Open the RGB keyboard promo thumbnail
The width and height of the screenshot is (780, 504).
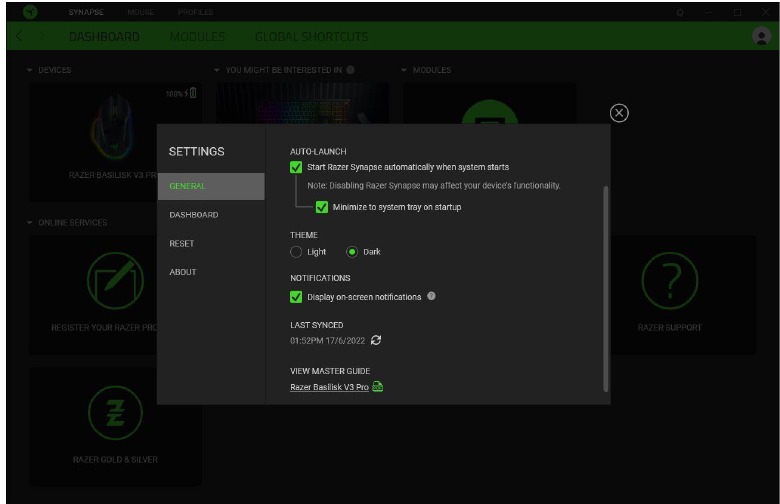pyautogui.click(x=302, y=103)
